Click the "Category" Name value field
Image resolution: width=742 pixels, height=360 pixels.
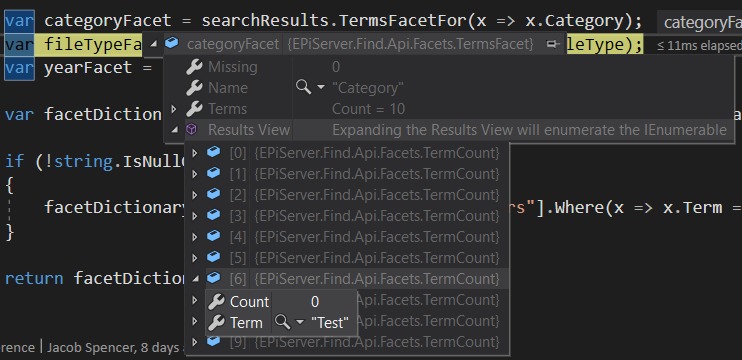pyautogui.click(x=368, y=88)
